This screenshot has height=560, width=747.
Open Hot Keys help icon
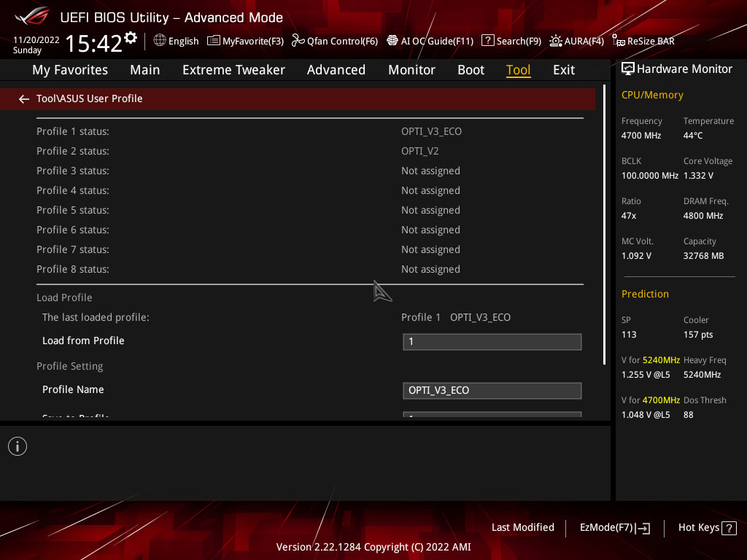point(729,528)
